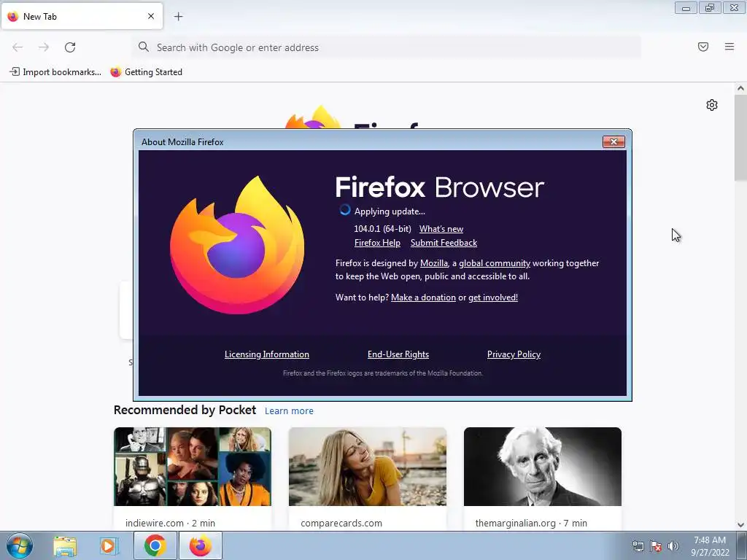Open Licensing Information link

[x=267, y=354]
